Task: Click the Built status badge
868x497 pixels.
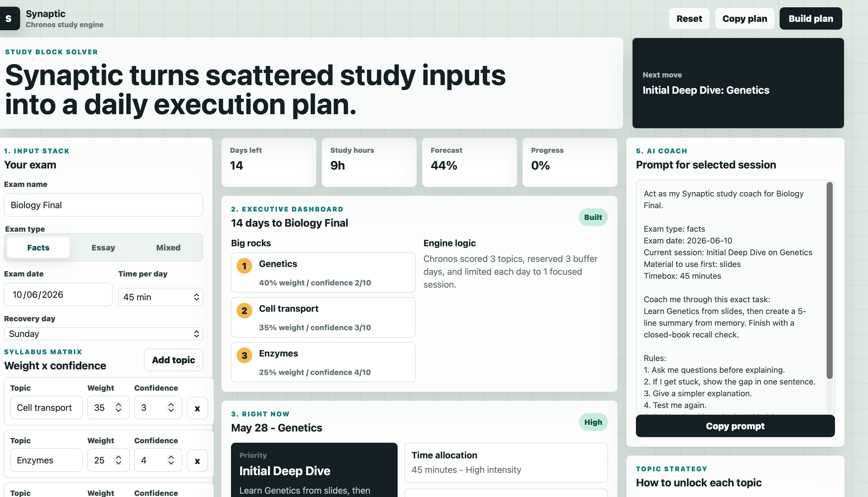Action: (593, 217)
